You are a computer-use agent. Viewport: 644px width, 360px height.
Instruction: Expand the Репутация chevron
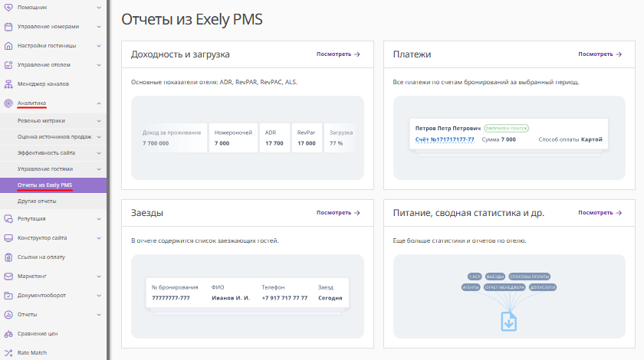pyautogui.click(x=99, y=219)
